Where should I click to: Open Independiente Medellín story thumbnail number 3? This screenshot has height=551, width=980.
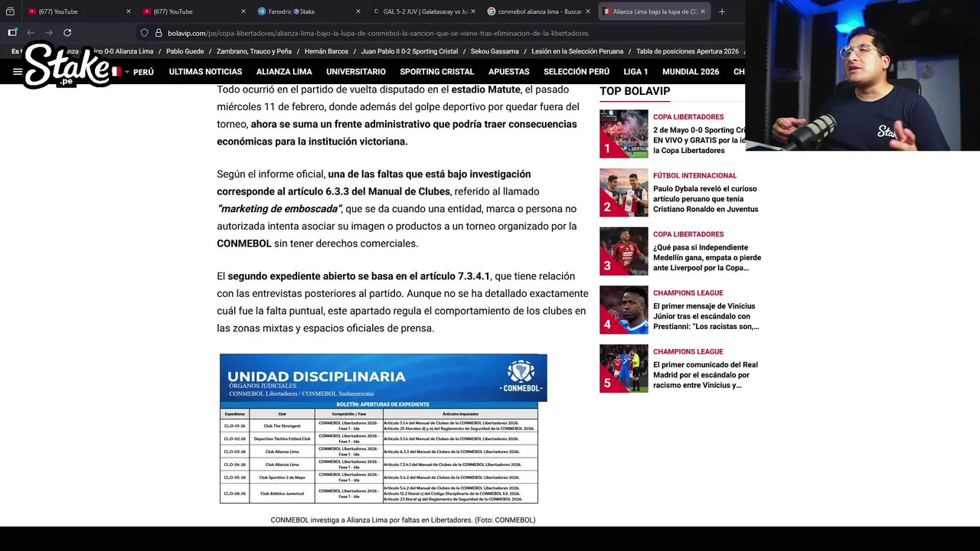(623, 251)
